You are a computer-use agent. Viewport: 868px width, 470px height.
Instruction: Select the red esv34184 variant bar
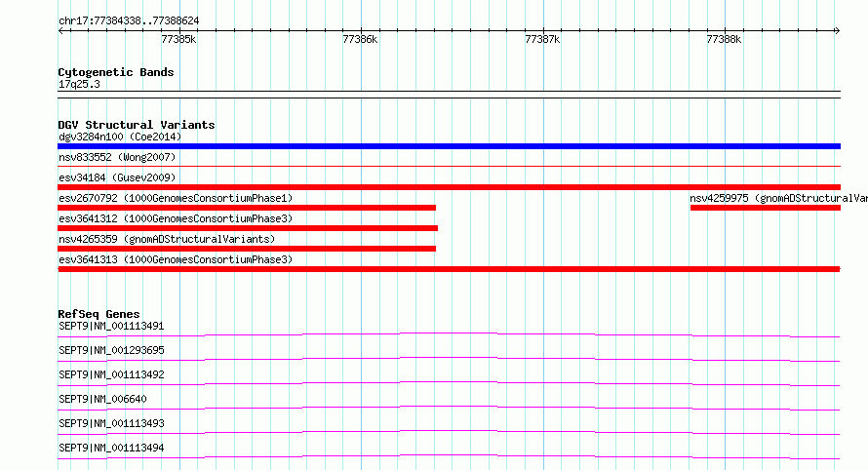pos(449,187)
